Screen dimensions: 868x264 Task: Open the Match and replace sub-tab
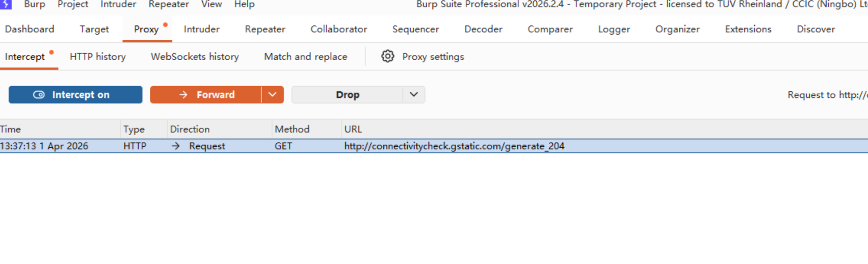click(x=305, y=57)
